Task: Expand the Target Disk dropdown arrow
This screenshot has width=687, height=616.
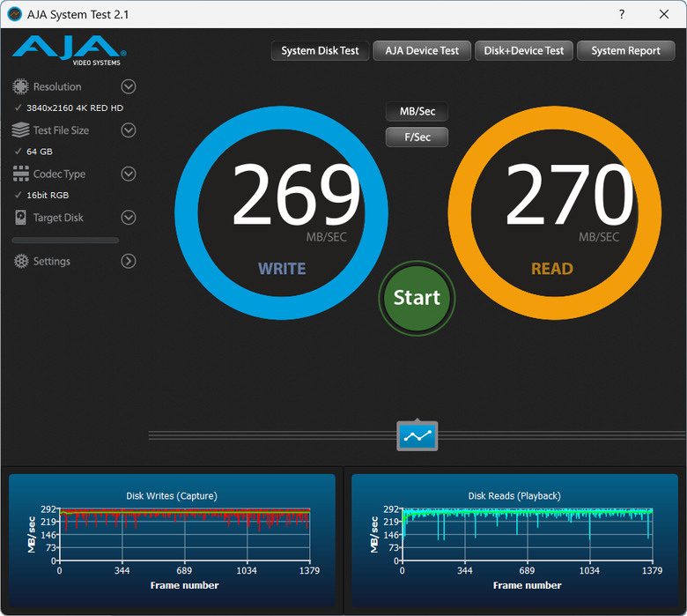Action: (129, 218)
